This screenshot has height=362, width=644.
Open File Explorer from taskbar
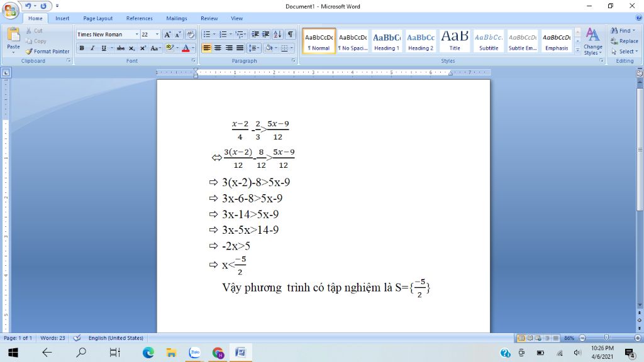click(x=171, y=352)
